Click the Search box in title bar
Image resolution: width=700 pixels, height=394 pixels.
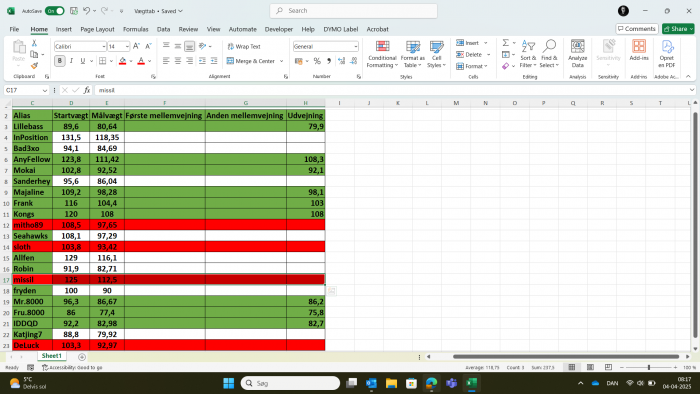coord(353,11)
